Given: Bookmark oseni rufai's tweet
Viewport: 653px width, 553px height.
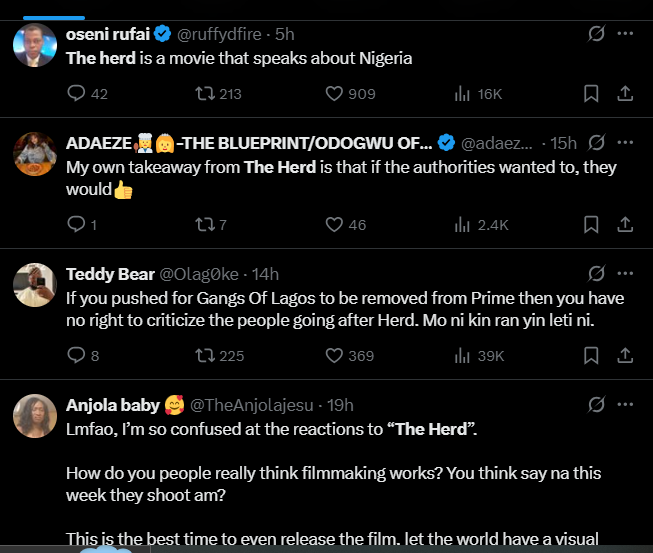Looking at the screenshot, I should pyautogui.click(x=591, y=94).
